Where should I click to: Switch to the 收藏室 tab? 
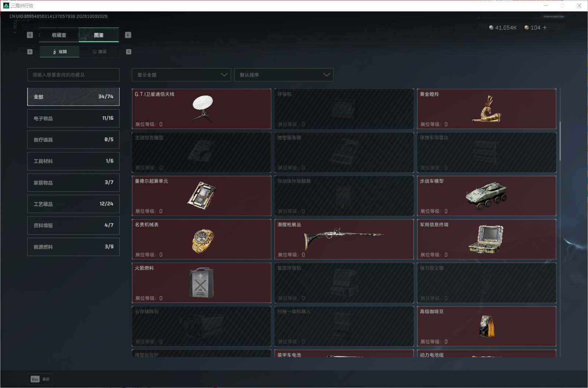(x=59, y=35)
